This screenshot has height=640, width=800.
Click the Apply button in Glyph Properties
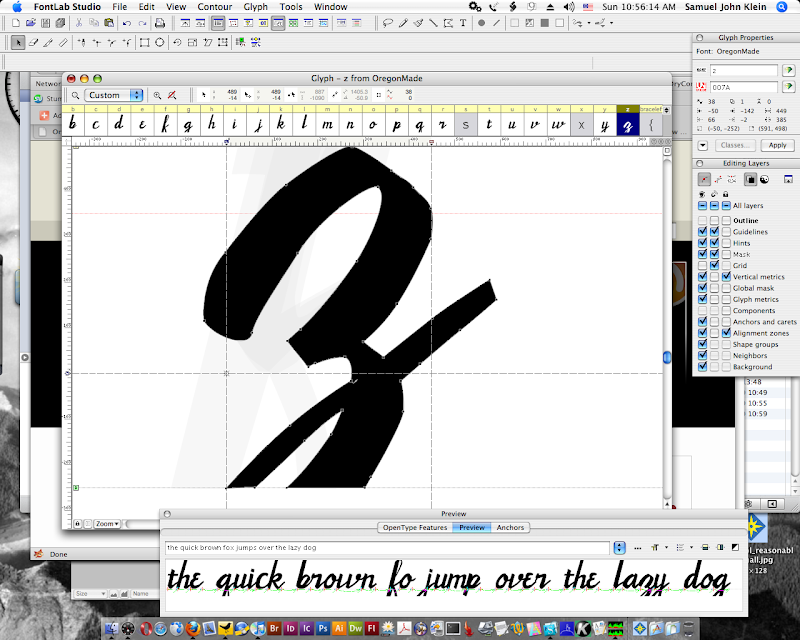pyautogui.click(x=777, y=145)
